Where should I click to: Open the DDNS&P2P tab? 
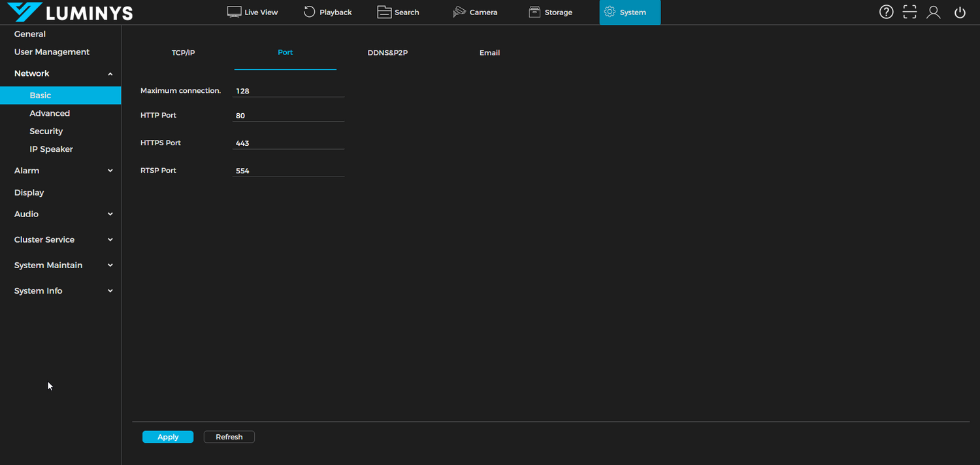387,52
